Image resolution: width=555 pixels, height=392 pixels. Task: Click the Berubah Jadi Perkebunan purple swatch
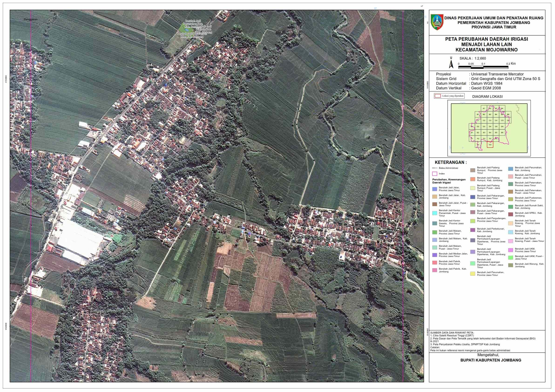473,230
